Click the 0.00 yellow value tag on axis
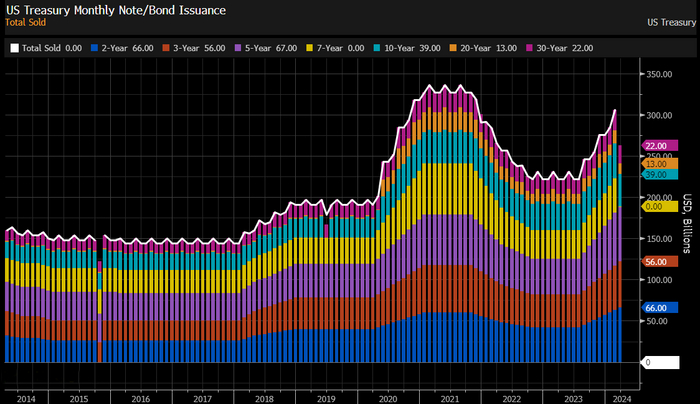The width and height of the screenshot is (700, 404). (x=657, y=206)
